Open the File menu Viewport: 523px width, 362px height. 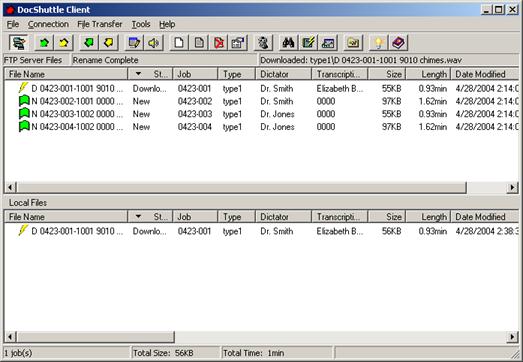pos(13,24)
